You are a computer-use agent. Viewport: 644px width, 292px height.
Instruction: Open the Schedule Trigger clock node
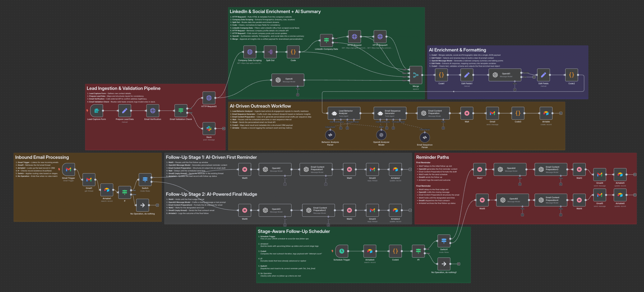coord(342,251)
